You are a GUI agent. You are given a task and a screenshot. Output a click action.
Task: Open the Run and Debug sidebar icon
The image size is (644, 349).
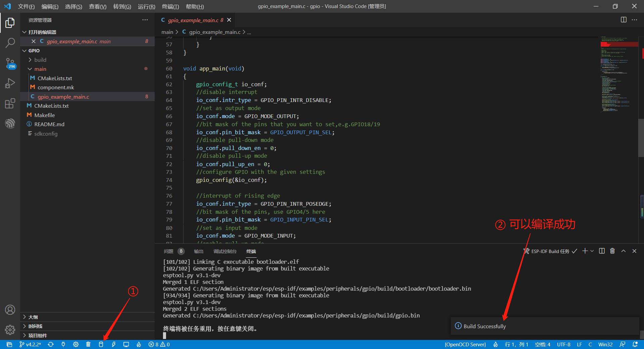coord(10,83)
